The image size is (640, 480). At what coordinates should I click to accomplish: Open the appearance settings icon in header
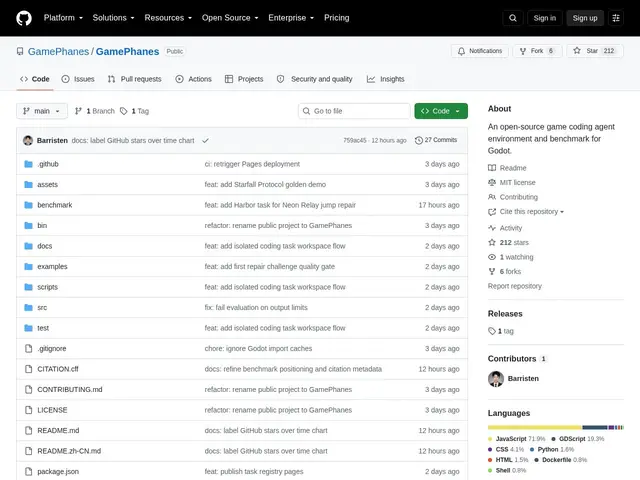tap(616, 18)
